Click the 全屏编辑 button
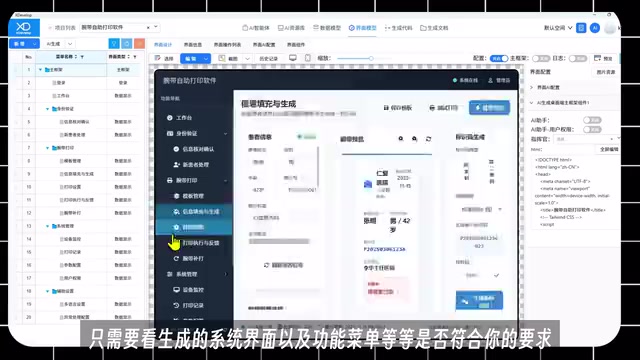The height and width of the screenshot is (360, 640). coord(609,149)
